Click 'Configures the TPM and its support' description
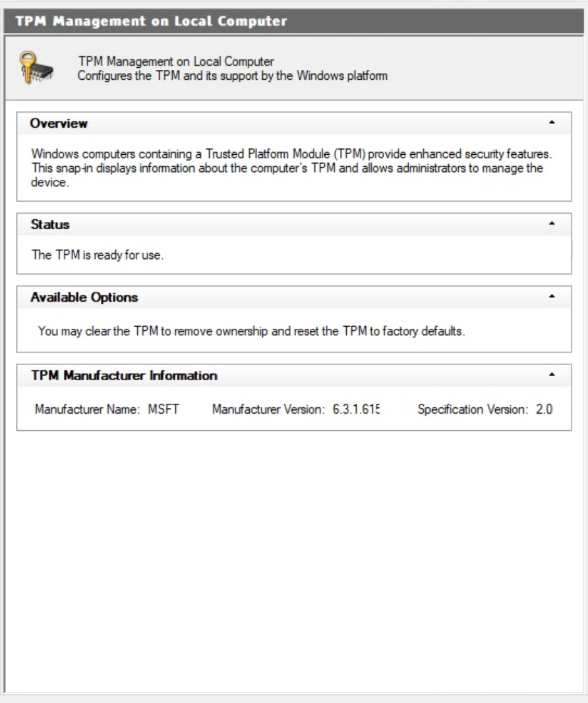Image resolution: width=588 pixels, height=703 pixels. [x=232, y=76]
